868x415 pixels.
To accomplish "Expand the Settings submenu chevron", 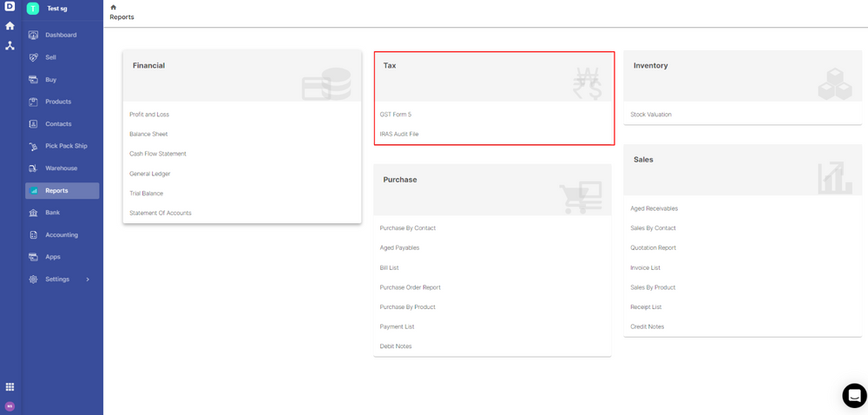I will pos(88,280).
